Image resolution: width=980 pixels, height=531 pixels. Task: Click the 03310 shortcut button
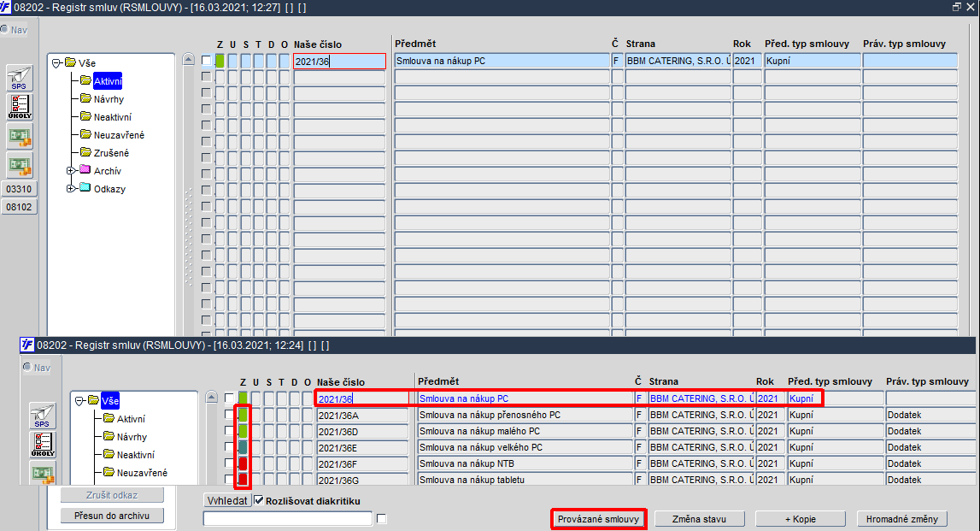click(x=19, y=189)
